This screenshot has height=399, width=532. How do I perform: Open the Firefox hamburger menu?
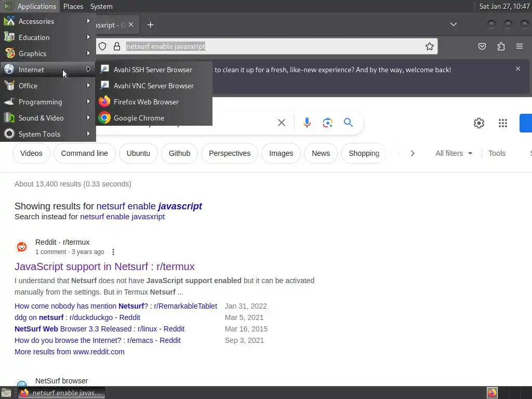(520, 46)
